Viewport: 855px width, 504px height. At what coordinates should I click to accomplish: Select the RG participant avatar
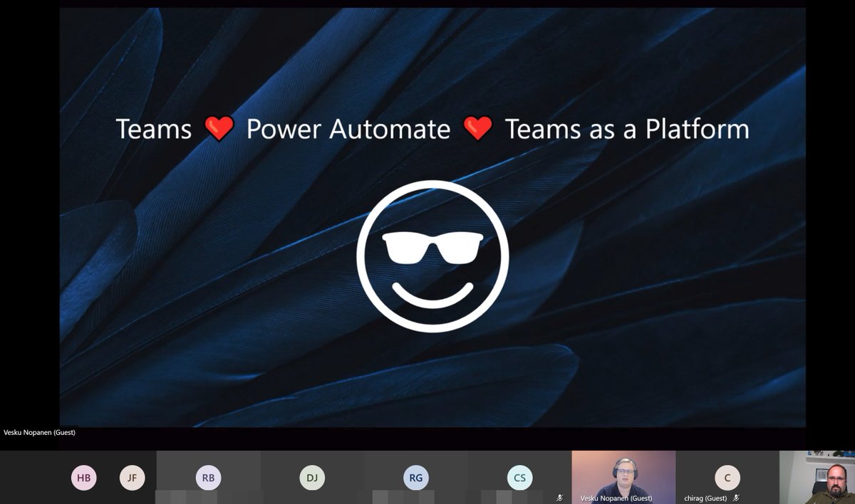[x=416, y=478]
